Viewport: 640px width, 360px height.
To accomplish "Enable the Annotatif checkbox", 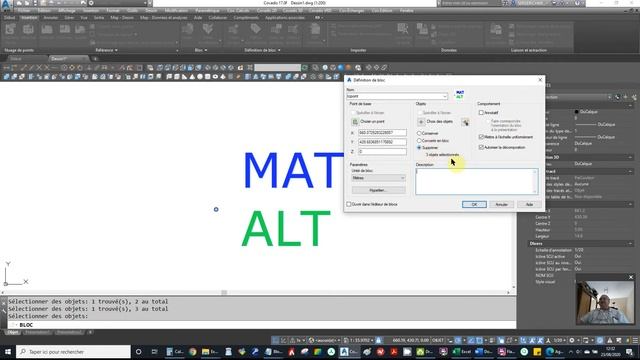I will 481,112.
